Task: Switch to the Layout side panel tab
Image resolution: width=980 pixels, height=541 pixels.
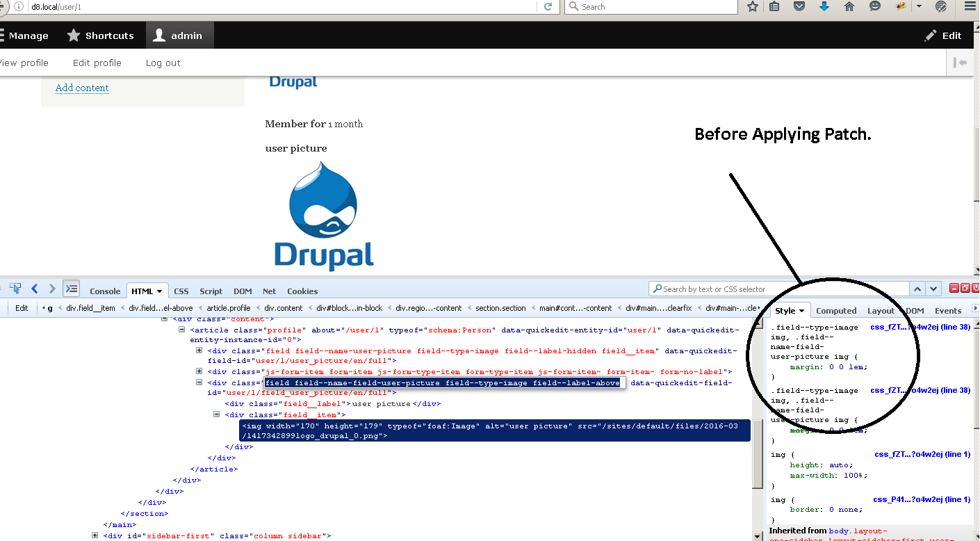Action: tap(881, 311)
